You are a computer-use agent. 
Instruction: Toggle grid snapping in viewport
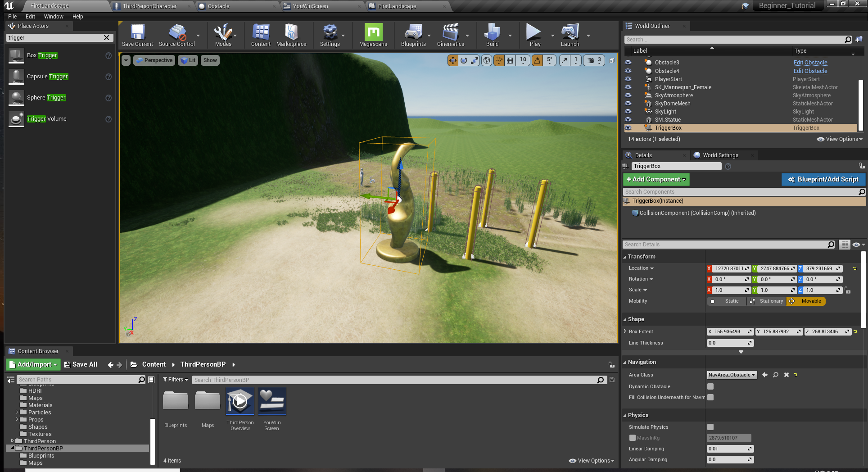point(510,60)
